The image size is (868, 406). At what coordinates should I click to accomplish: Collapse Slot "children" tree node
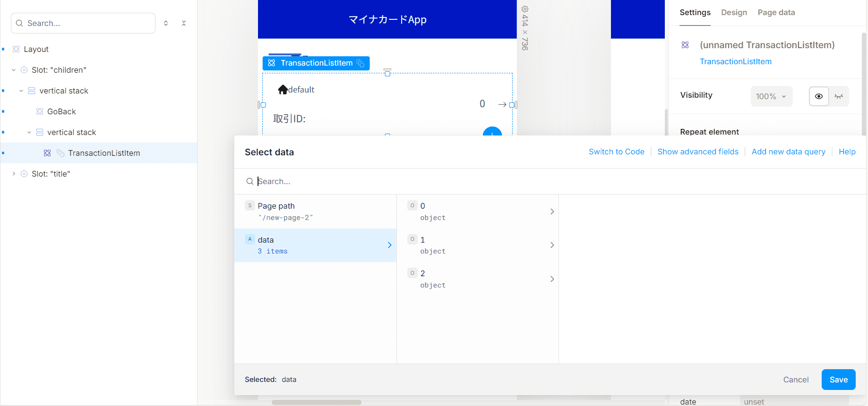click(x=14, y=70)
